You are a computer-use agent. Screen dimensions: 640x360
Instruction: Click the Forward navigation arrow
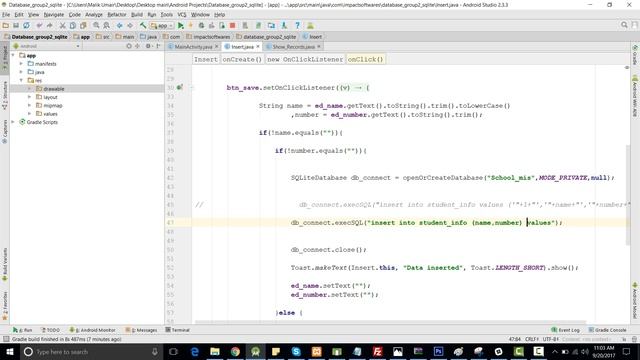(130, 25)
